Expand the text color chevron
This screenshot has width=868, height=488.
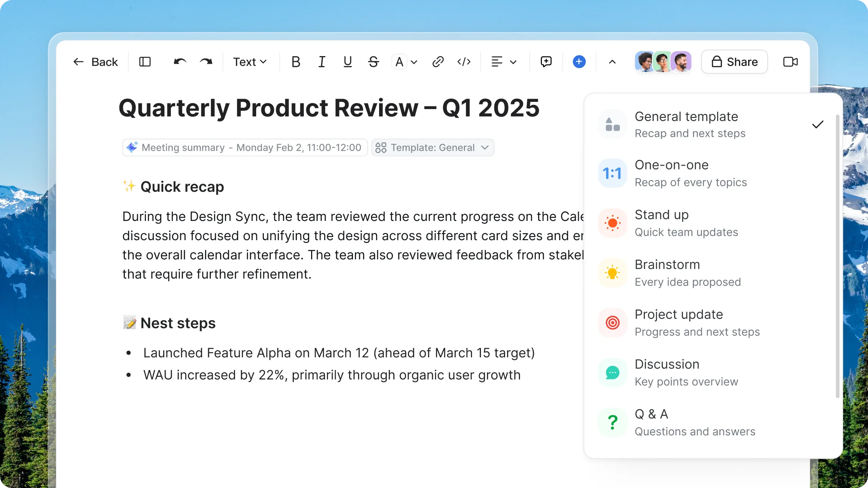(414, 62)
